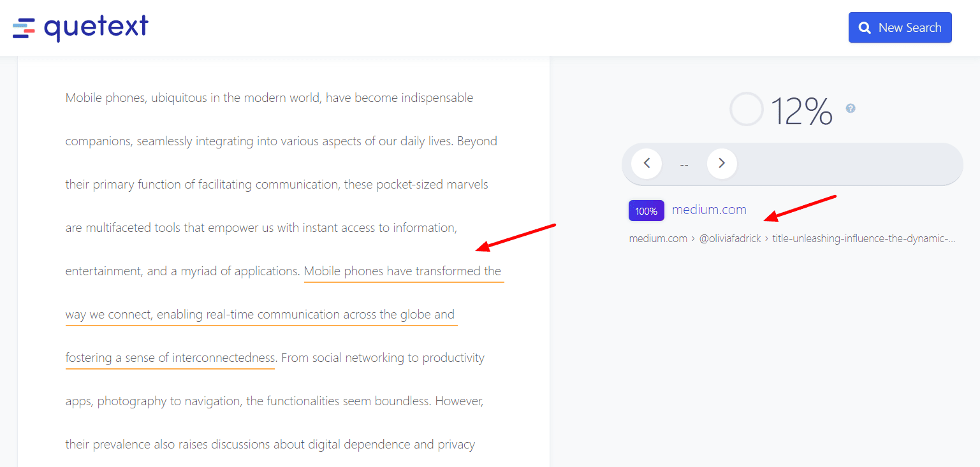The image size is (980, 467).
Task: Click the medium.com breadcrumb in the source URL
Action: coord(657,239)
